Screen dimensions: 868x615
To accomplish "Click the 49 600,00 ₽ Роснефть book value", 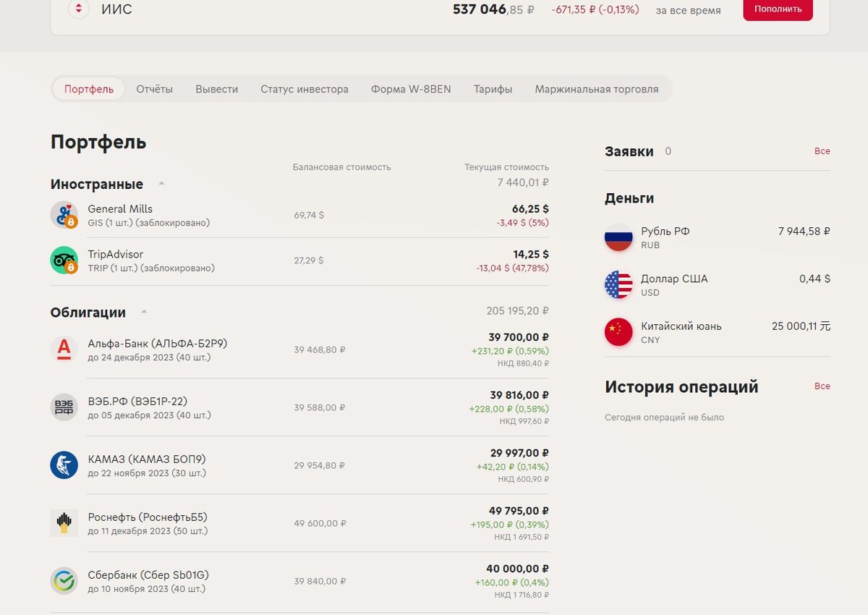I will point(320,524).
